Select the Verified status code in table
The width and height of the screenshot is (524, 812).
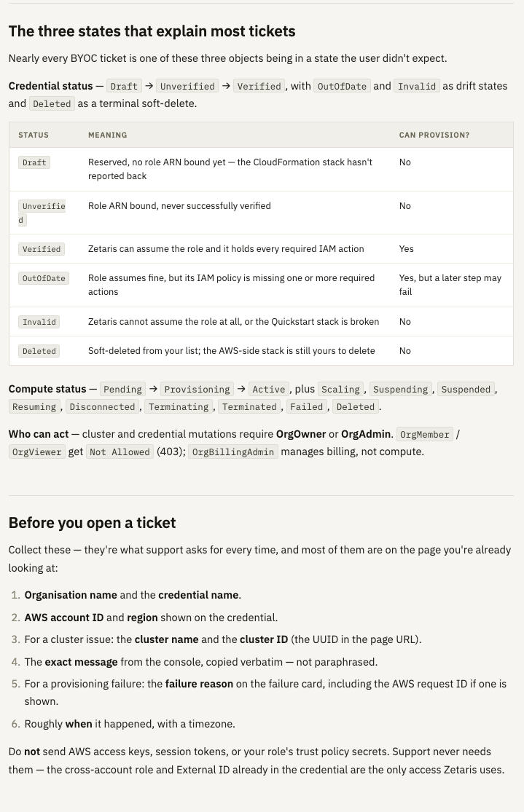(x=42, y=249)
